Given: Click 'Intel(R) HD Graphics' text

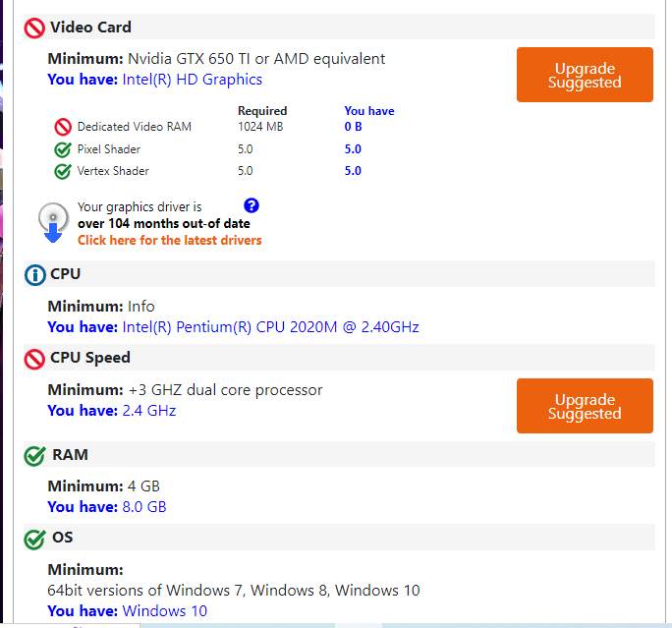Looking at the screenshot, I should click(192, 80).
